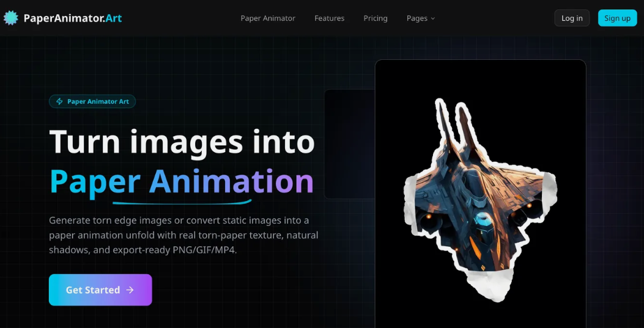Image resolution: width=644 pixels, height=328 pixels.
Task: Click the teal PaperAnimator logo icon
Action: (x=11, y=18)
